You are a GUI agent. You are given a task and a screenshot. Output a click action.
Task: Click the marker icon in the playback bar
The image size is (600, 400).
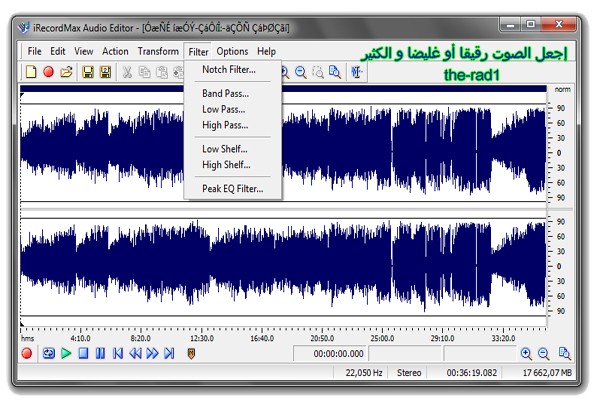point(191,353)
